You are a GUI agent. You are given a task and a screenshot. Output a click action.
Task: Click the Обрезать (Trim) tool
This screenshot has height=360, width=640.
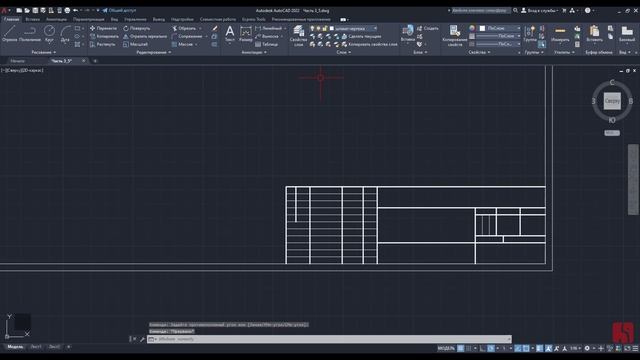pyautogui.click(x=184, y=28)
